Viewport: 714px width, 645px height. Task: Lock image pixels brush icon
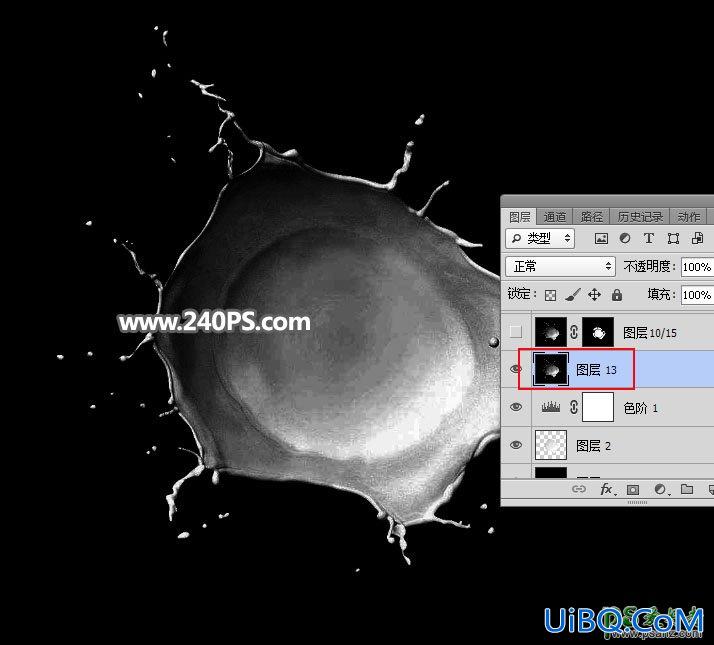click(x=572, y=295)
